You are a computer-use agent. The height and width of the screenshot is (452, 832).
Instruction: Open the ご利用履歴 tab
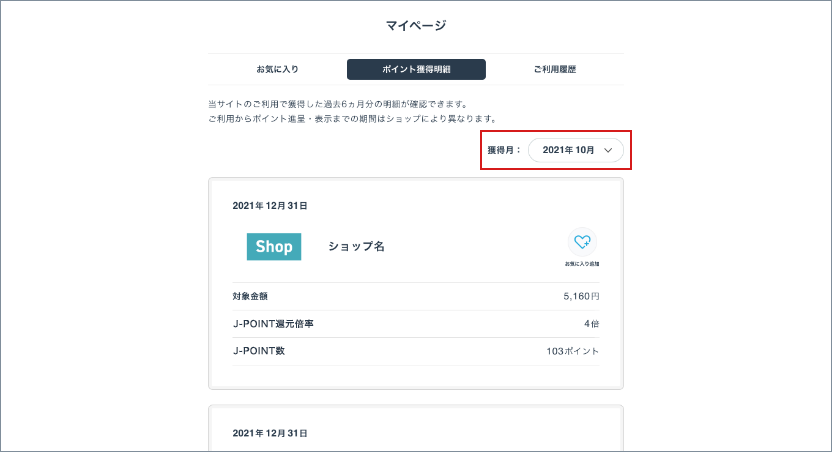click(554, 69)
